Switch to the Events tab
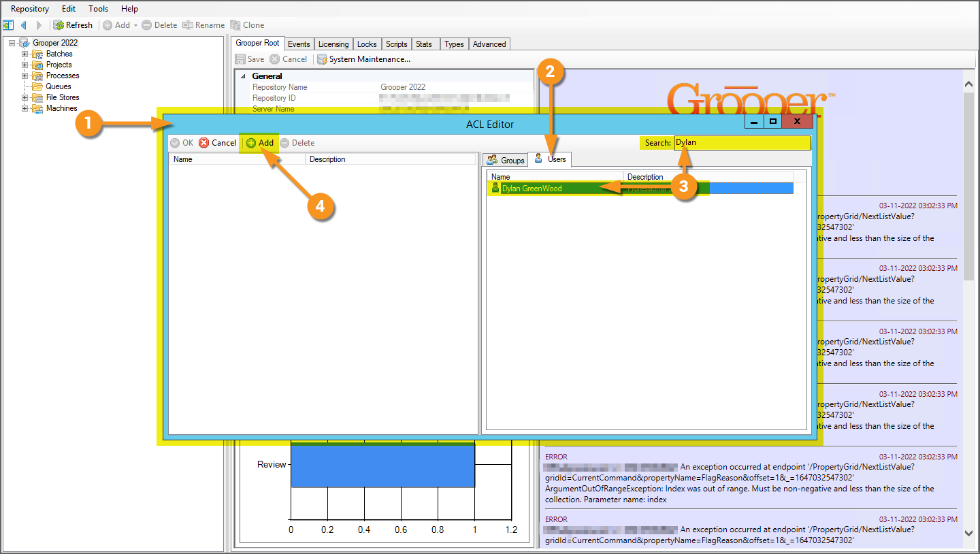This screenshot has height=554, width=980. coord(299,44)
